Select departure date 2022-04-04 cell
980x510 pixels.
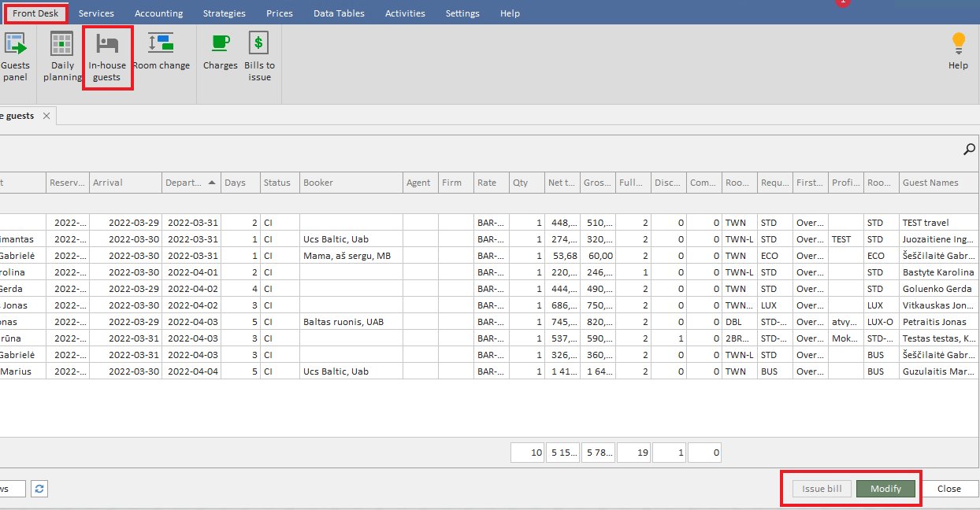[191, 371]
